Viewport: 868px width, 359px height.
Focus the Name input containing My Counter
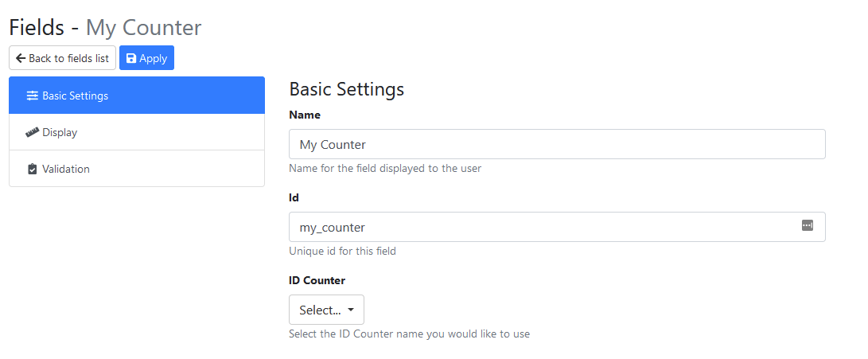tap(556, 144)
